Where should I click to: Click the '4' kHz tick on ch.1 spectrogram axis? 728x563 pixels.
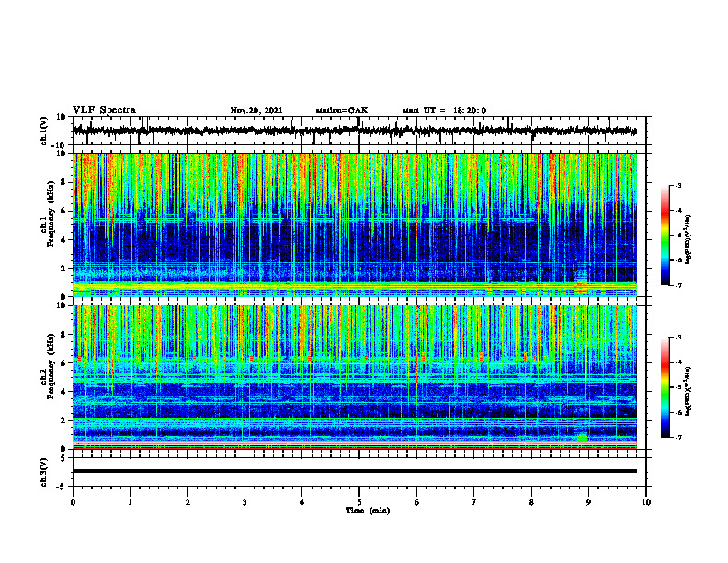[64, 240]
